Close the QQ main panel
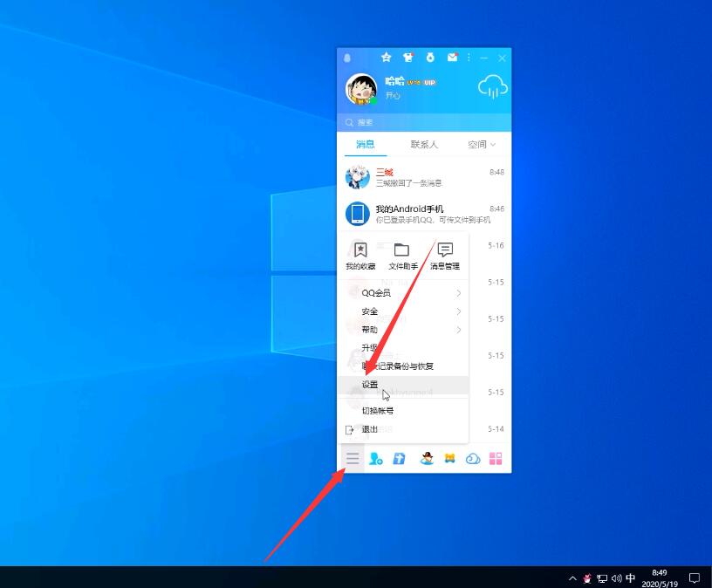Image resolution: width=712 pixels, height=588 pixels. [502, 58]
